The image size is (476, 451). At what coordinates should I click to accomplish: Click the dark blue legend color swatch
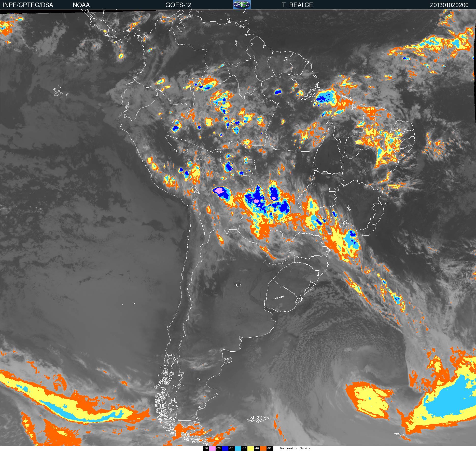[225, 448]
